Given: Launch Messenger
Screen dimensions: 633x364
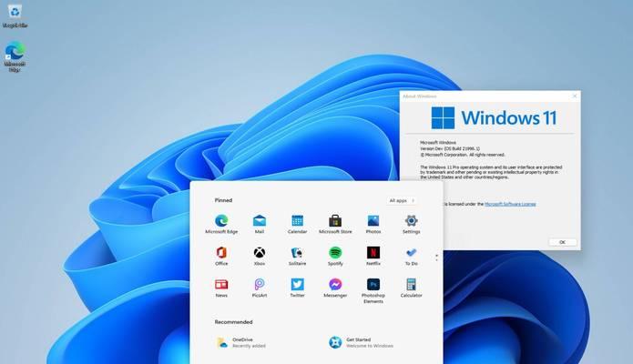Looking at the screenshot, I should tap(335, 288).
